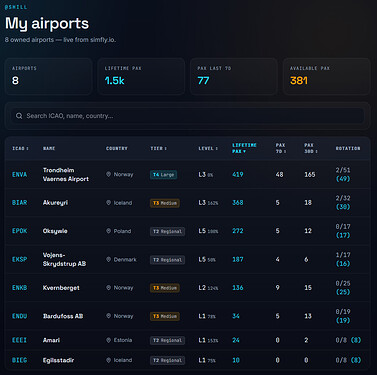
Task: Click T4 Large tier badge for ENVA
Action: tap(163, 175)
